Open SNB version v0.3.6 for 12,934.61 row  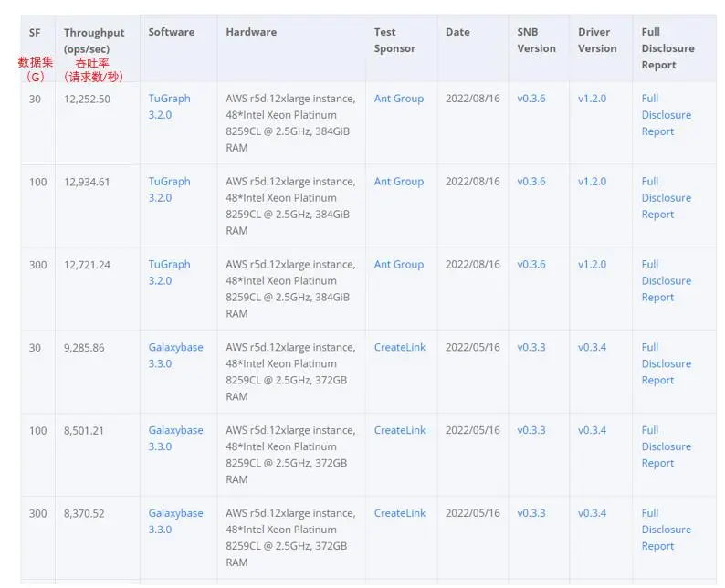coord(531,182)
